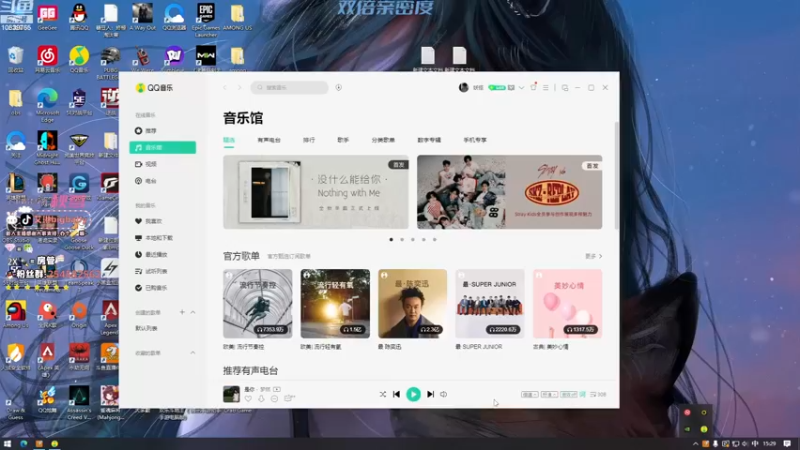Collapse the collected playlists section
The image size is (800, 450).
pos(193,353)
